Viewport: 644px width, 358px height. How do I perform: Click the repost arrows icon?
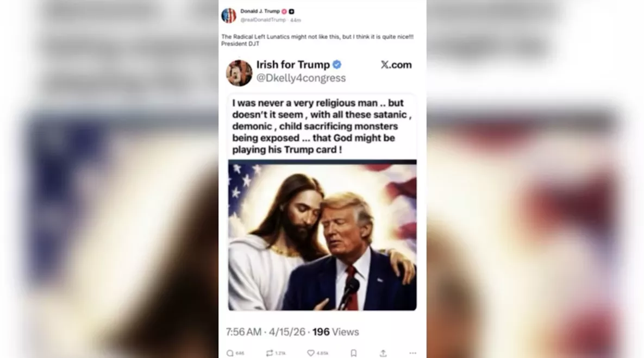click(270, 353)
